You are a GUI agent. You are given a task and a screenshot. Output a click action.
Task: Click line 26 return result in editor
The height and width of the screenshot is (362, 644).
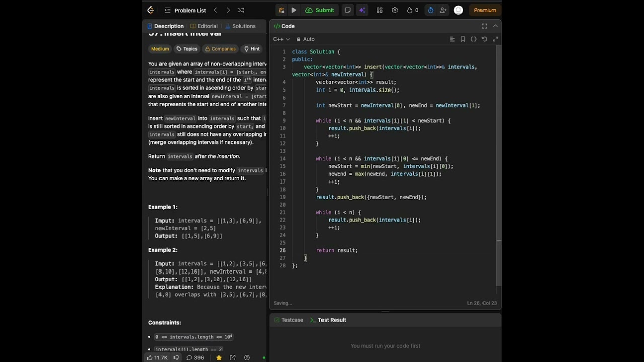(337, 250)
